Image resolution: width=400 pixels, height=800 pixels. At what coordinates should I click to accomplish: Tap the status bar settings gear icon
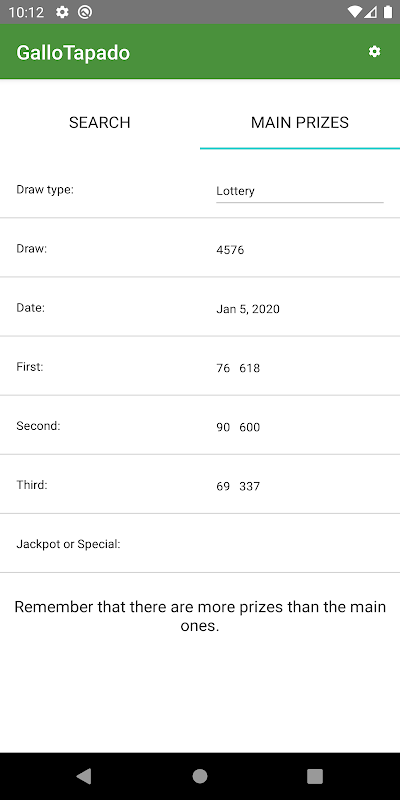tap(62, 12)
